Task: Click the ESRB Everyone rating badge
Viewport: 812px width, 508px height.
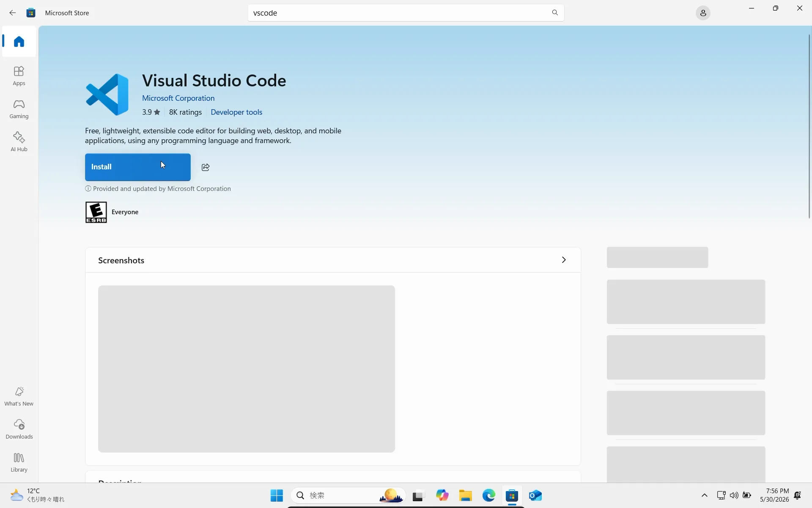Action: 96,212
